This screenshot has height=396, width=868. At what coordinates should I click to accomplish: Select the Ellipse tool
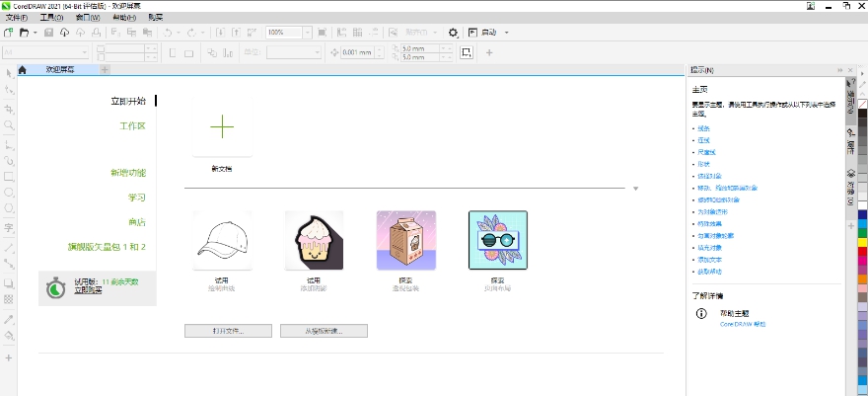(9, 193)
